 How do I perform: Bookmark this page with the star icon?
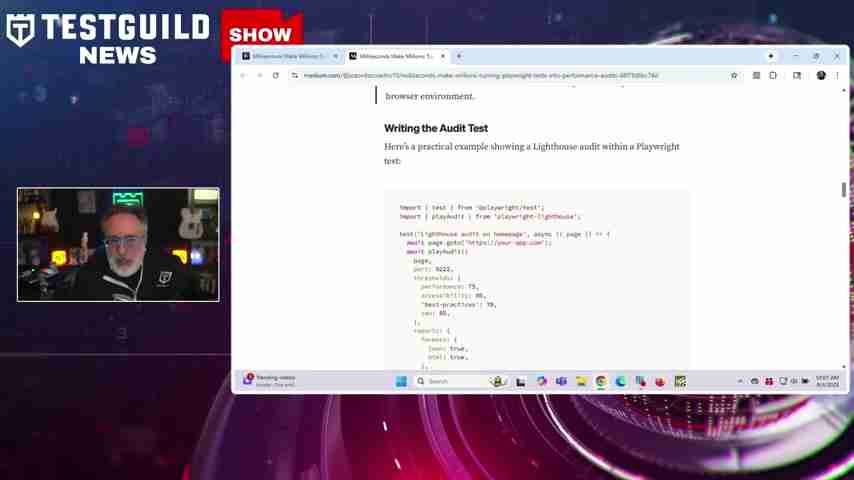(734, 75)
